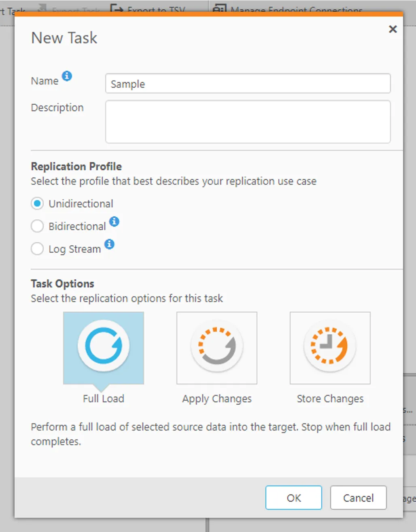This screenshot has width=416, height=532.
Task: Click the info icon beside Bidirectional
Action: point(115,222)
